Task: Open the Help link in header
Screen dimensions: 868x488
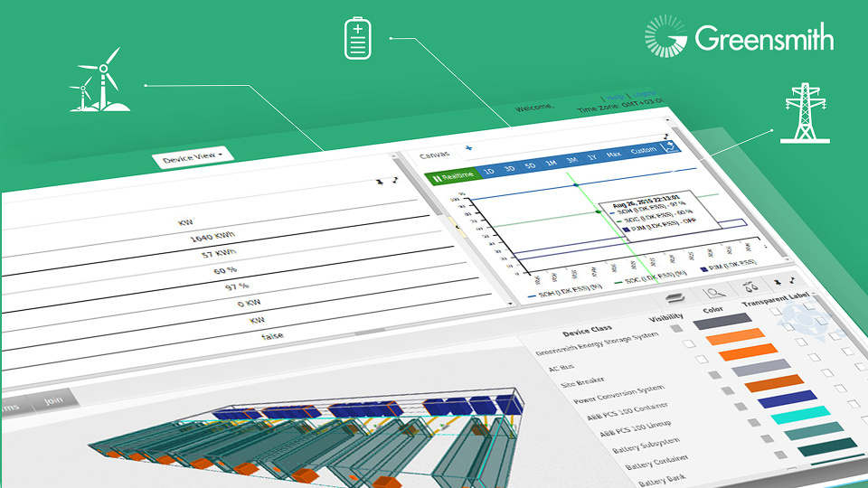Action: [x=614, y=95]
